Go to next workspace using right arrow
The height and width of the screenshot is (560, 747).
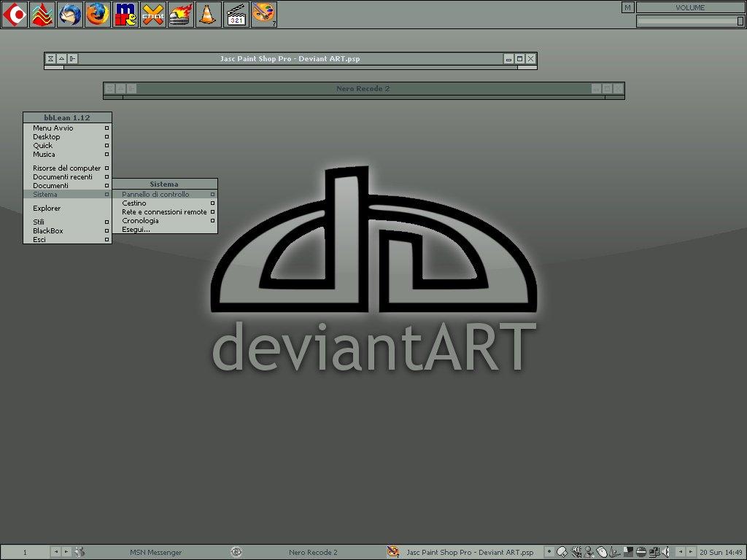66,552
